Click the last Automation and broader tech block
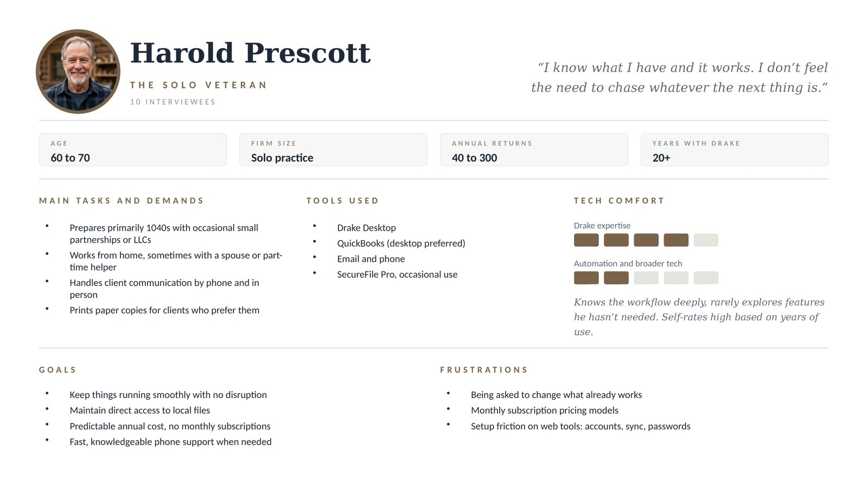Screen dimensions: 868x488 [x=706, y=278]
